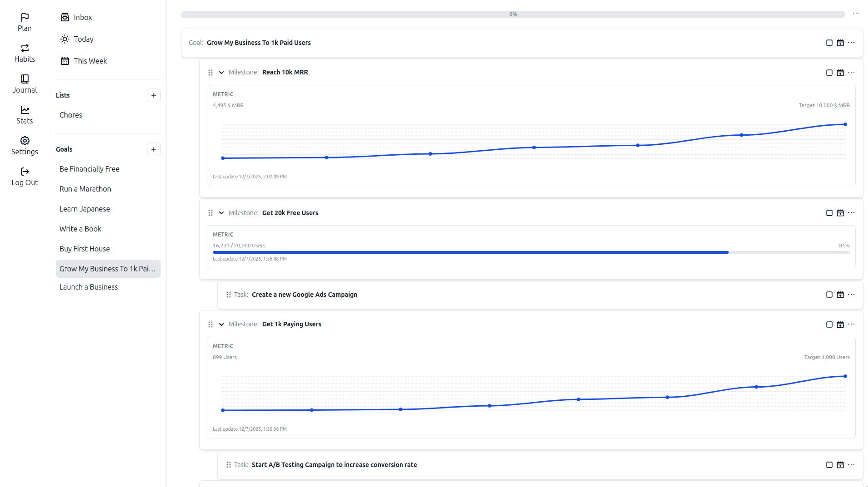868x487 pixels.
Task: Open the calendar icon on Reach 10k MRR
Action: (840, 73)
